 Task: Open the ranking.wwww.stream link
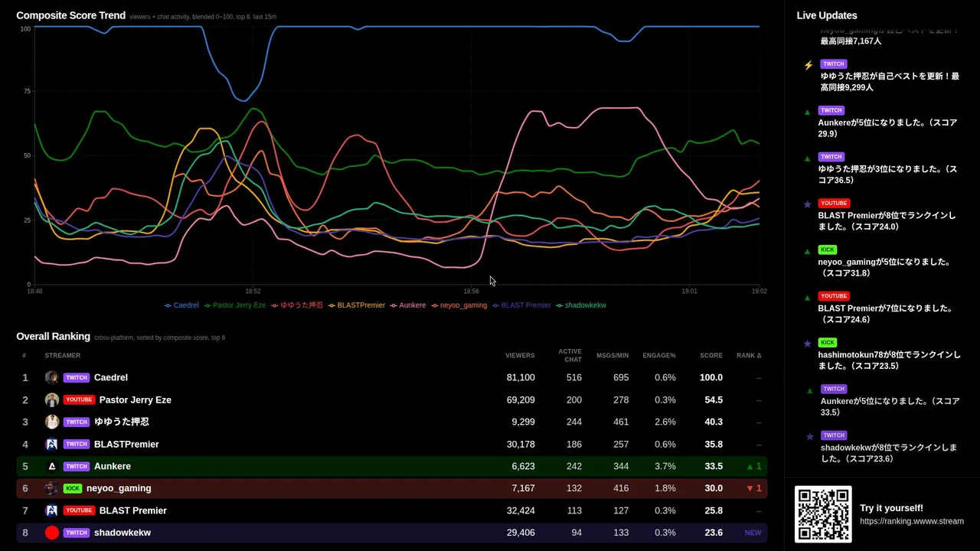[x=912, y=521]
